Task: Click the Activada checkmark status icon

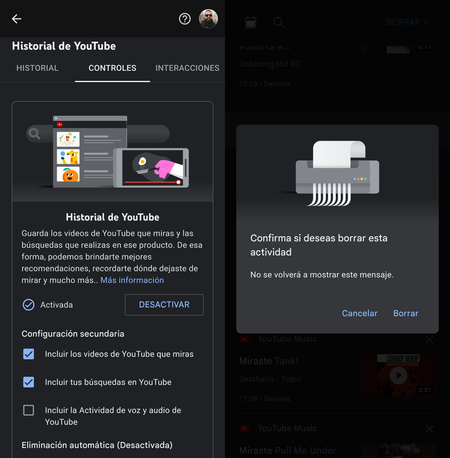Action: point(29,305)
